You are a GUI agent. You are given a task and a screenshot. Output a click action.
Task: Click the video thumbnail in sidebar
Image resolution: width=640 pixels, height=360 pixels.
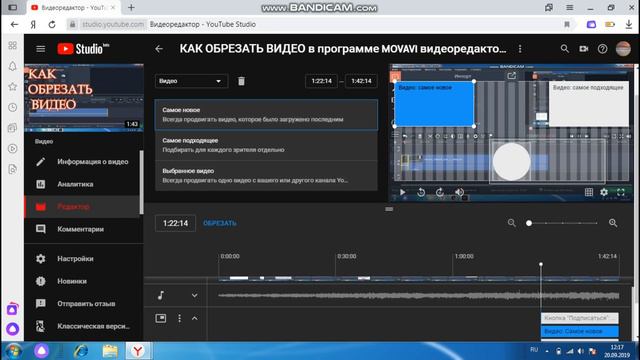click(x=84, y=98)
